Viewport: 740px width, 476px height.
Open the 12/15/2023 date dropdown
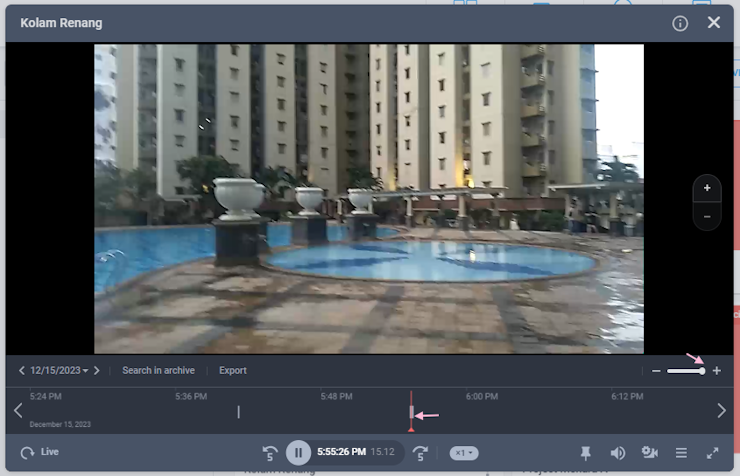point(59,371)
